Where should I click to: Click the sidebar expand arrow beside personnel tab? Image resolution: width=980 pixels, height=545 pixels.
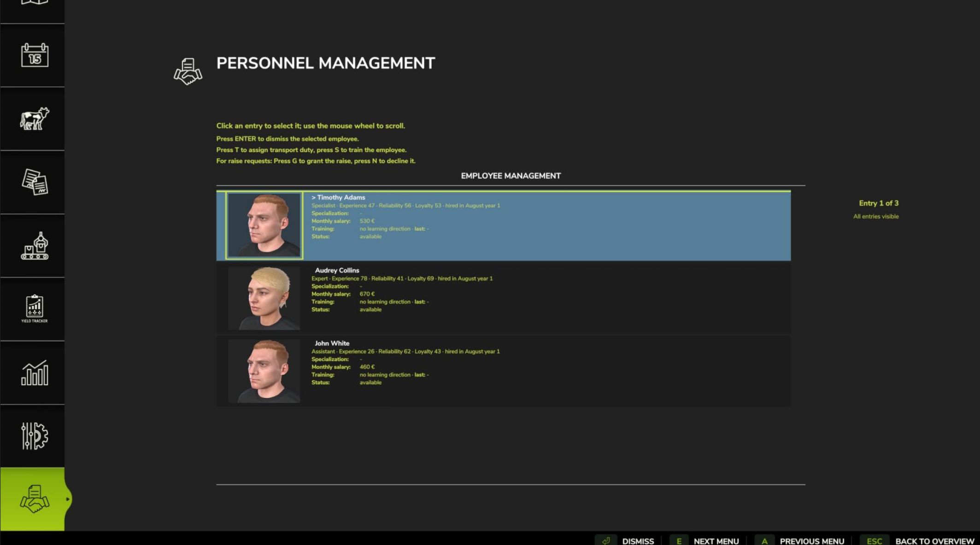[x=68, y=499]
